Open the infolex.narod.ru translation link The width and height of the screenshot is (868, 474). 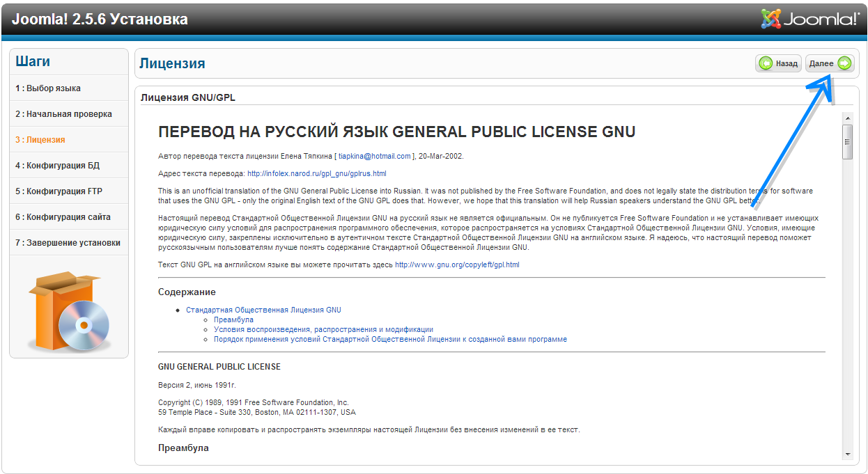point(316,173)
